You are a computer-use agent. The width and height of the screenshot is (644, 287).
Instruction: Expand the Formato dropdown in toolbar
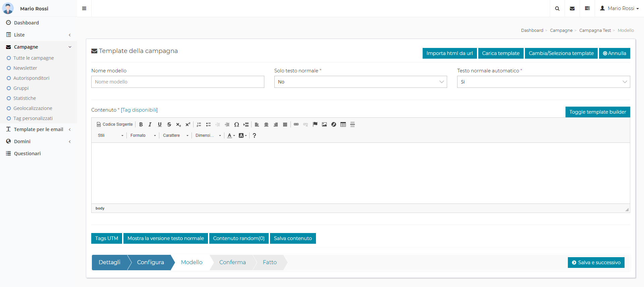coord(143,135)
